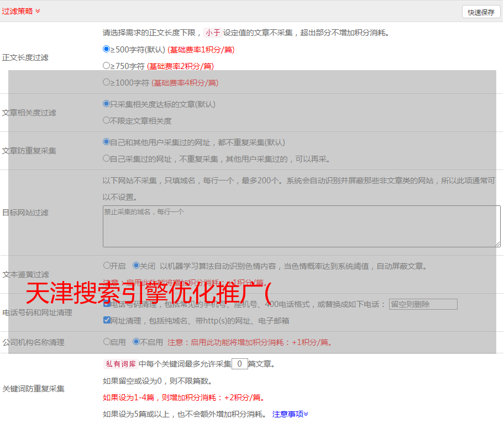Select 关闭 for 文本鉴黄过滤
The image size is (504, 424).
[x=136, y=266]
